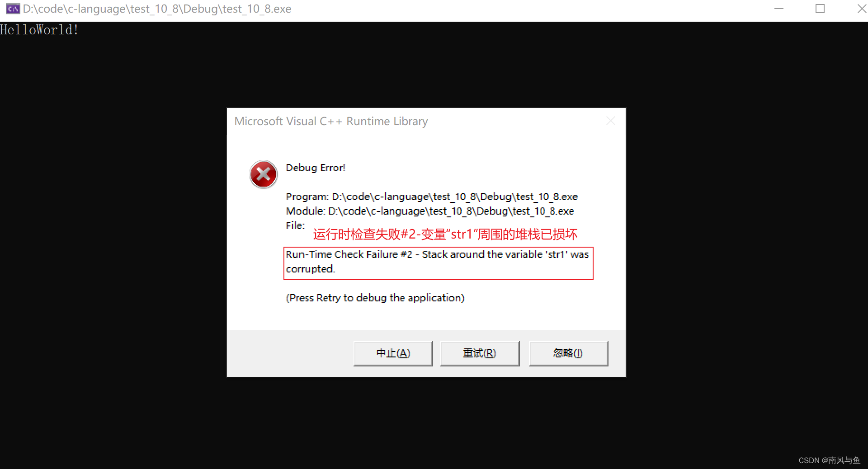The height and width of the screenshot is (469, 868).
Task: Maximize the console window
Action: (x=820, y=9)
